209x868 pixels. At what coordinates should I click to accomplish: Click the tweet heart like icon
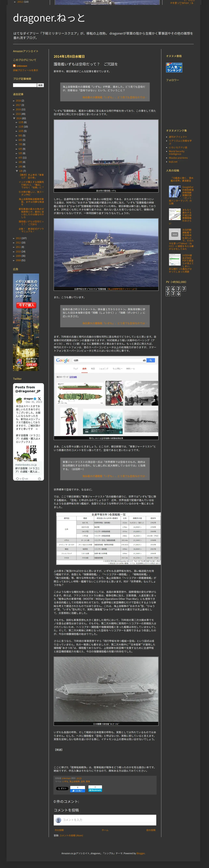23,479
